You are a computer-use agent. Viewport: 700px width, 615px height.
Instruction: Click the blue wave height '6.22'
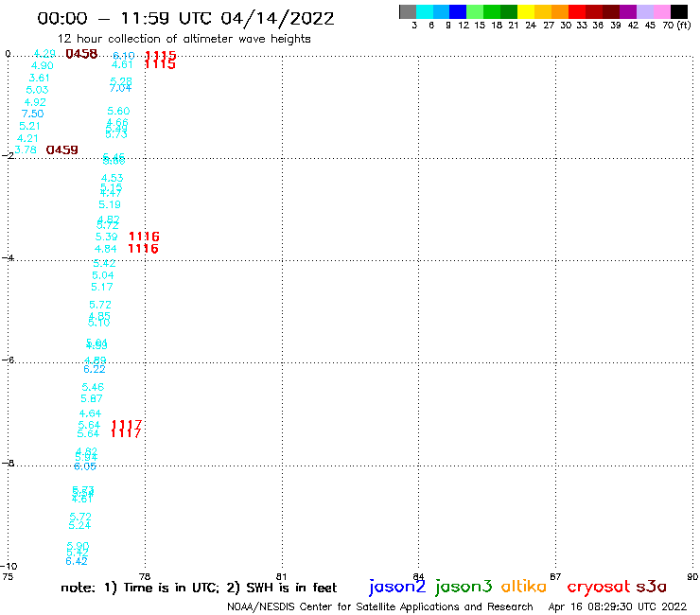[95, 369]
